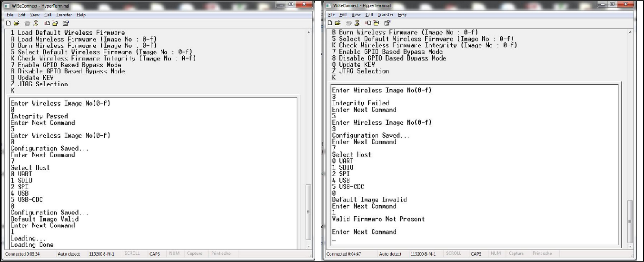Screen dimensions: 644x262
Task: Click Open folder icon in left window toolbar
Action: pos(16,23)
